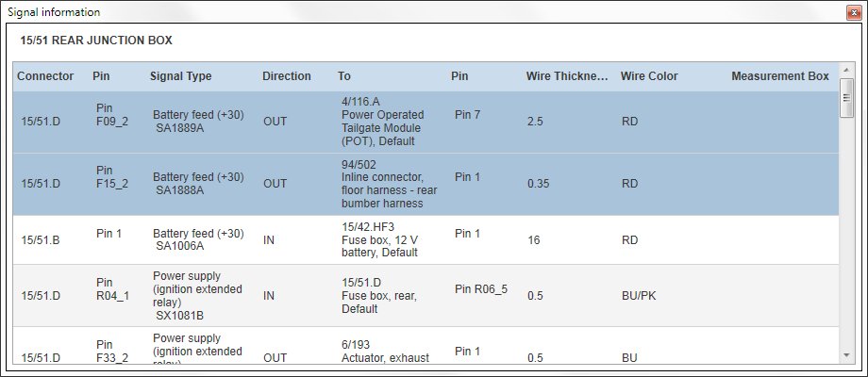Click the Wire Color column header
Screen dimensions: 868x377
pyautogui.click(x=649, y=76)
